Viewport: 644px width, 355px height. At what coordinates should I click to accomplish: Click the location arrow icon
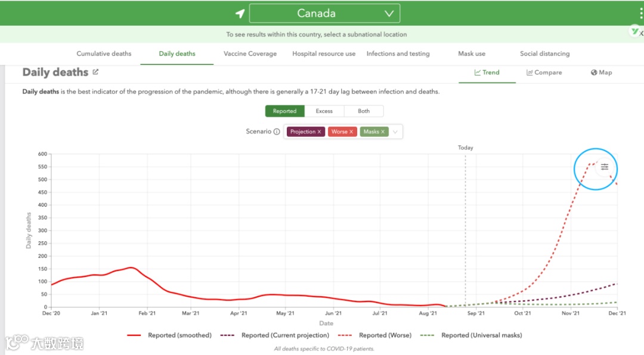coord(240,14)
